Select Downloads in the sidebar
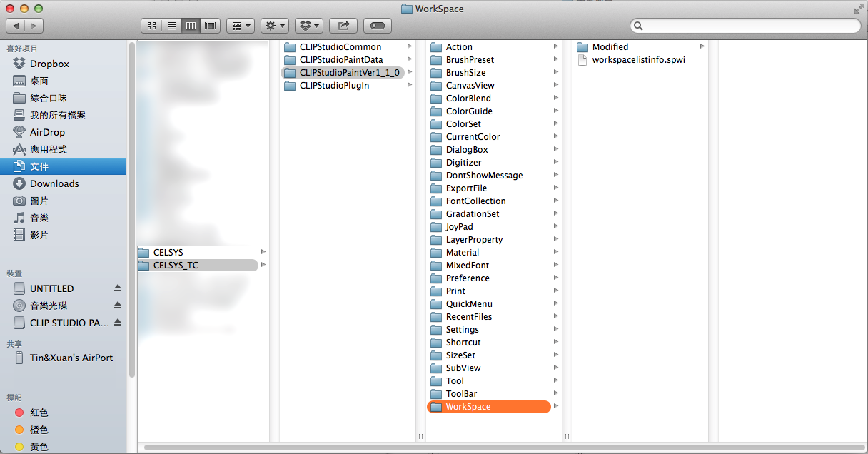Screen dimensions: 868x454 (x=54, y=183)
